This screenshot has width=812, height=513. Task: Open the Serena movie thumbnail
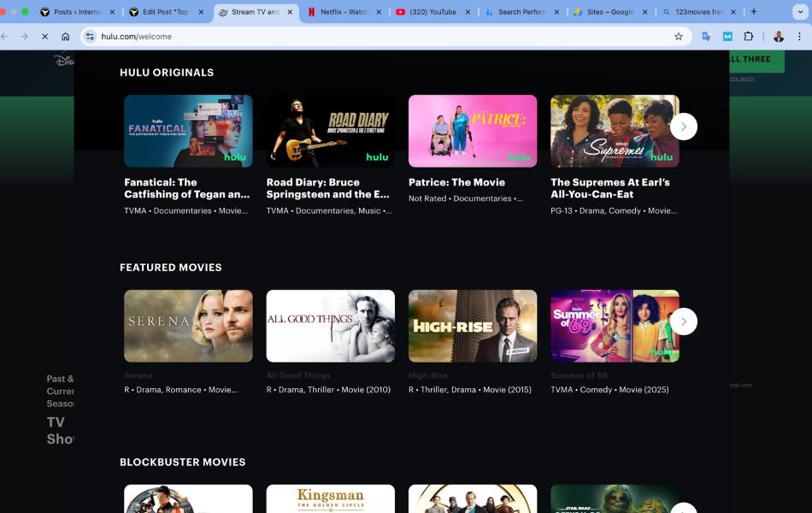pyautogui.click(x=189, y=326)
